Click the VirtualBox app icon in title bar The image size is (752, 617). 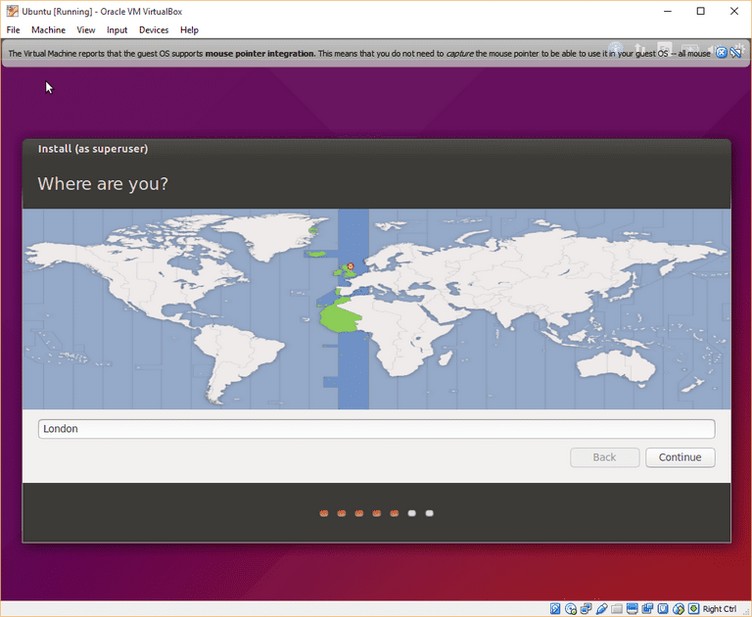[12, 11]
